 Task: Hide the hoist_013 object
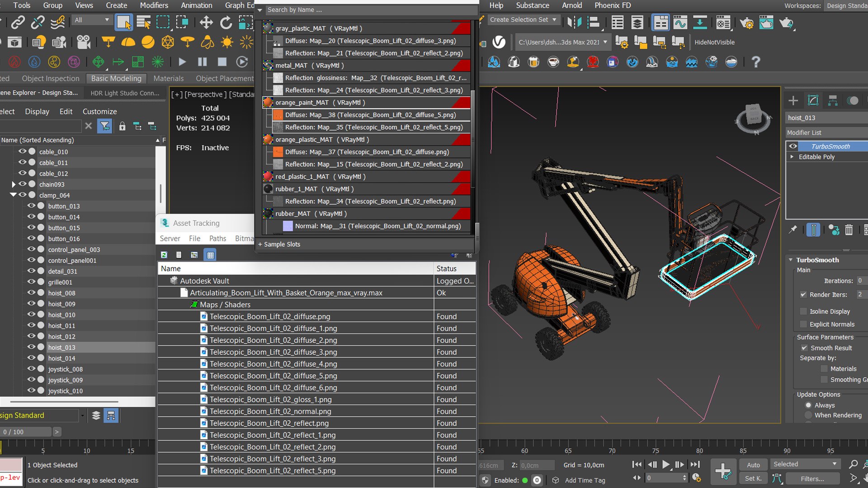pos(31,347)
